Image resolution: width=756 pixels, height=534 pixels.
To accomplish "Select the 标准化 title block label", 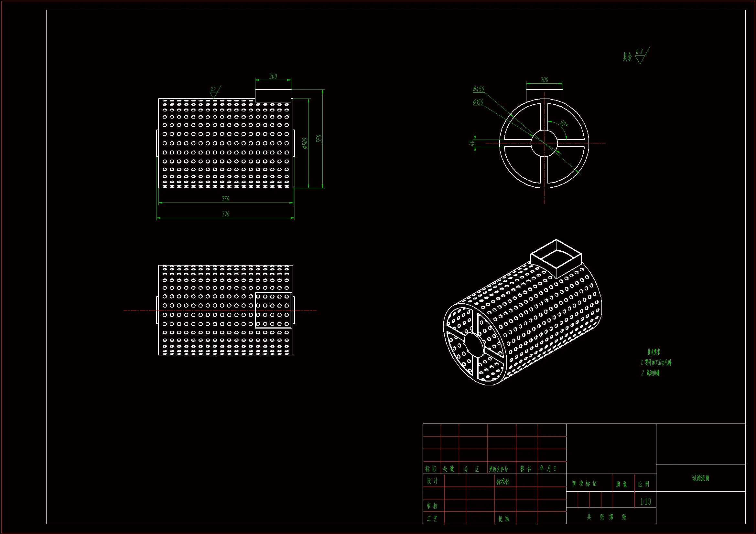I will [x=503, y=481].
